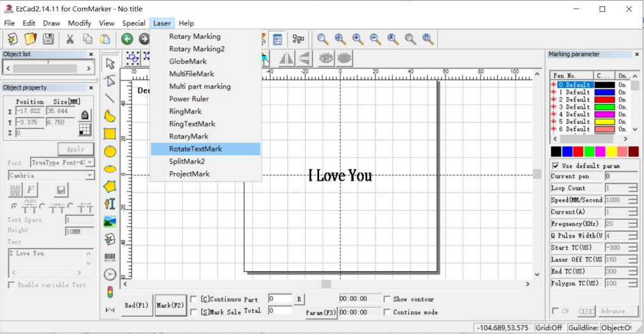Pick the green color swatch in pen palette
644x334 pixels.
click(590, 151)
